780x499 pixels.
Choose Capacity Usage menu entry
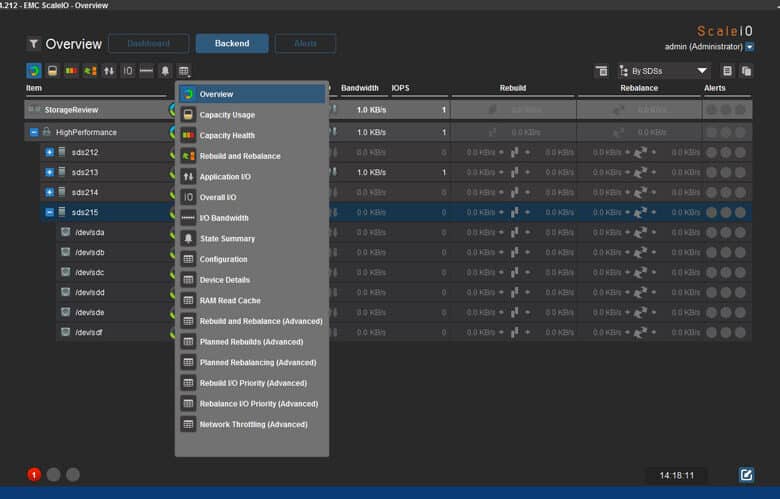pyautogui.click(x=252, y=114)
